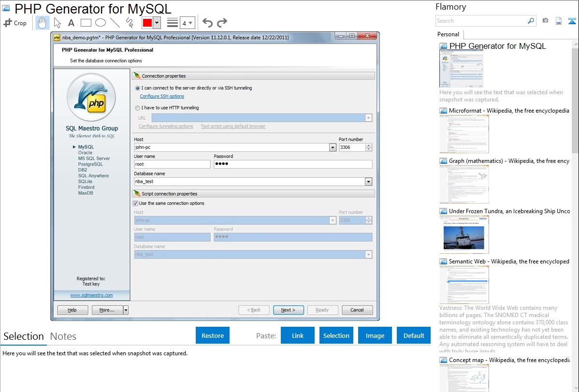Pick the rectangle drawing tool

coord(86,23)
